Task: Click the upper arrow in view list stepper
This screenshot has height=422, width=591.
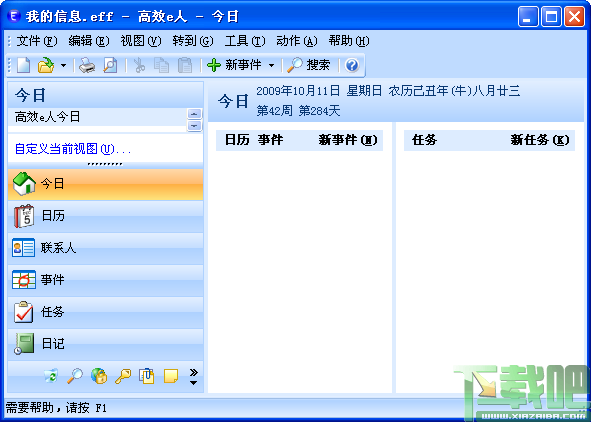Action: 194,114
